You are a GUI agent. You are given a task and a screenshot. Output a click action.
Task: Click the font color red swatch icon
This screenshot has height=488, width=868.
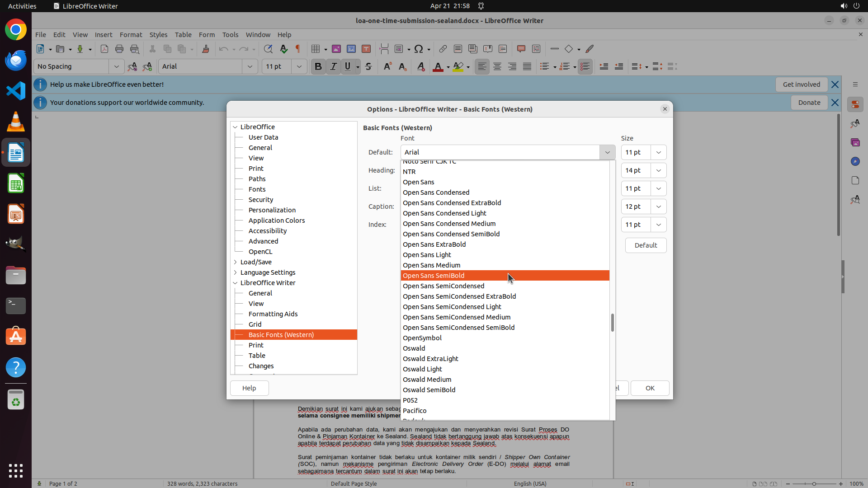pyautogui.click(x=438, y=66)
